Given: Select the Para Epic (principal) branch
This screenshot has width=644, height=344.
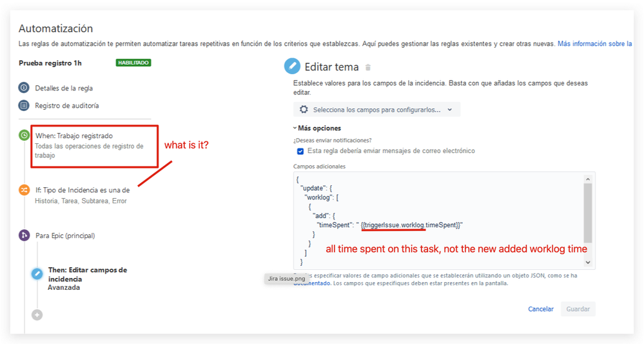Looking at the screenshot, I should pos(65,236).
